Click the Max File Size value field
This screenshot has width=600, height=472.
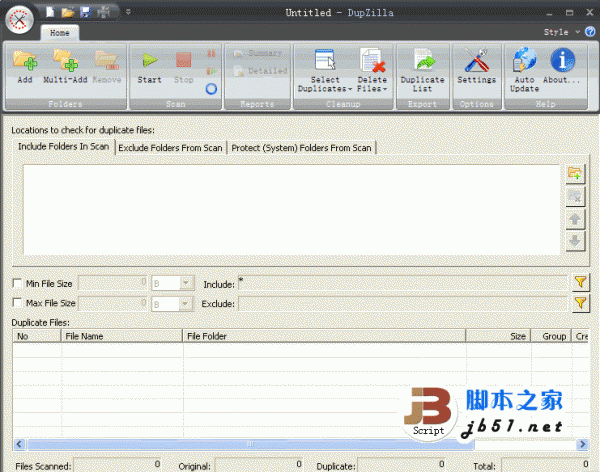113,303
